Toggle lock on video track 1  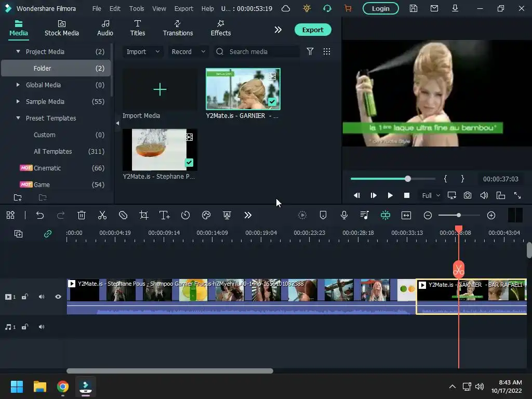click(25, 297)
